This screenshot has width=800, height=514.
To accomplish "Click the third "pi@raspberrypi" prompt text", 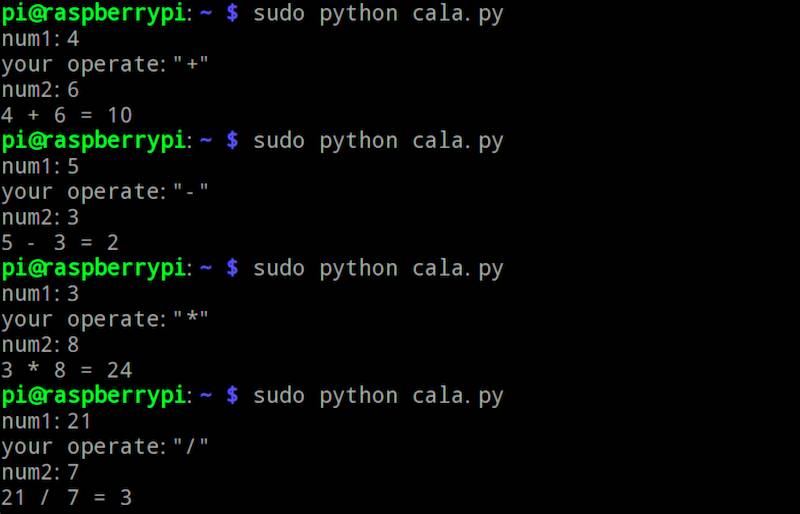I will click(x=93, y=268).
